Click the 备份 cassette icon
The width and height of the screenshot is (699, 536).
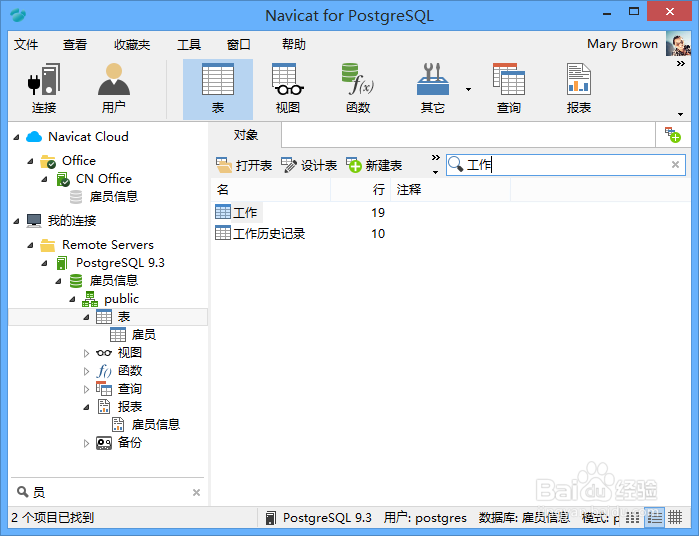(x=104, y=443)
